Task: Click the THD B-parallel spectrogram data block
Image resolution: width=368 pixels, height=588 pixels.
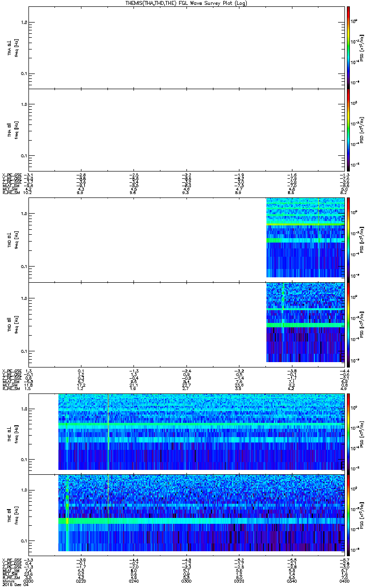Action: tap(305, 323)
